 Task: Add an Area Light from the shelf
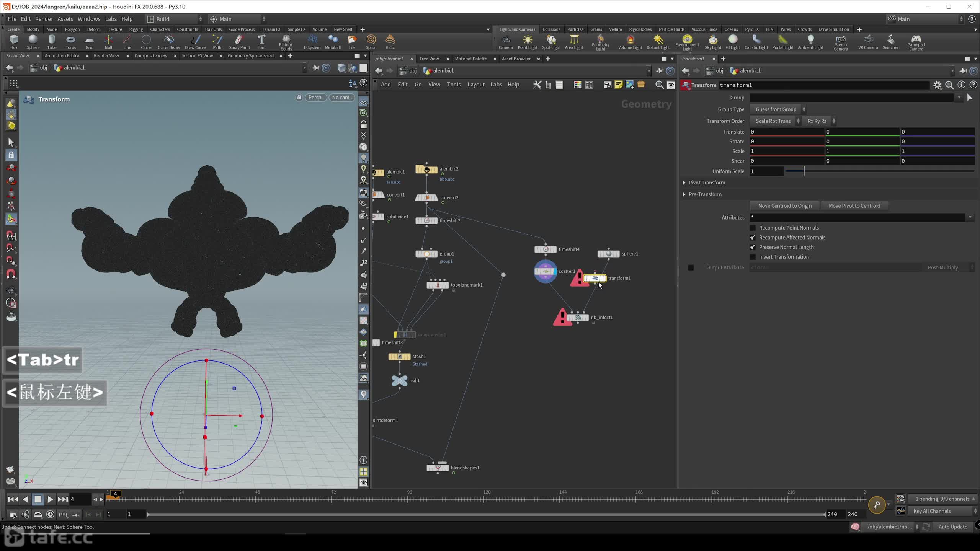(574, 42)
